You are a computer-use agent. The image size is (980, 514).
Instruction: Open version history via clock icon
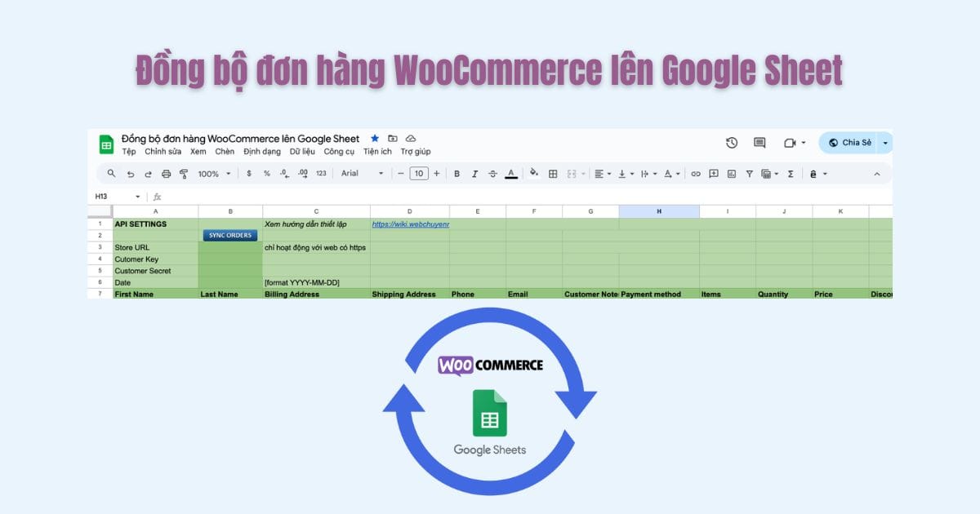tap(731, 142)
